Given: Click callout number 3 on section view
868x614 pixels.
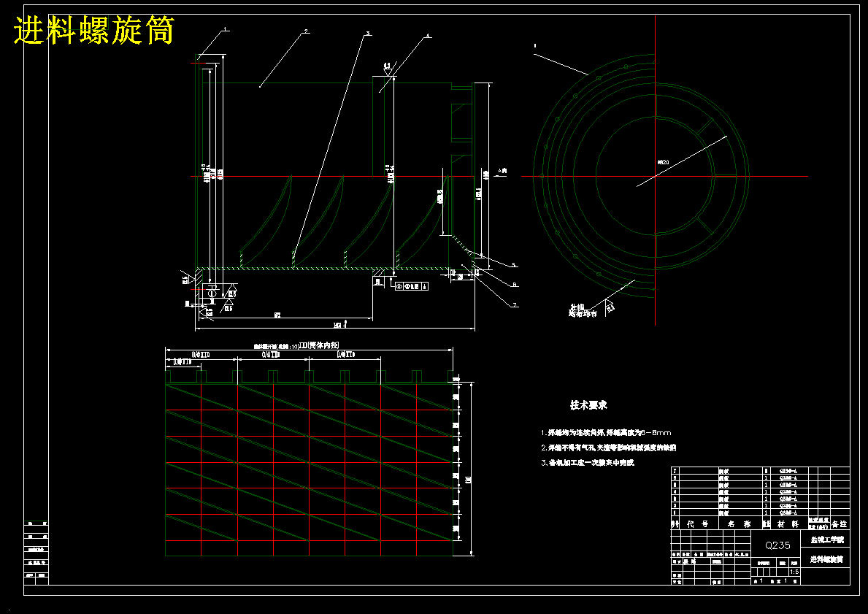Looking at the screenshot, I should pyautogui.click(x=368, y=34).
